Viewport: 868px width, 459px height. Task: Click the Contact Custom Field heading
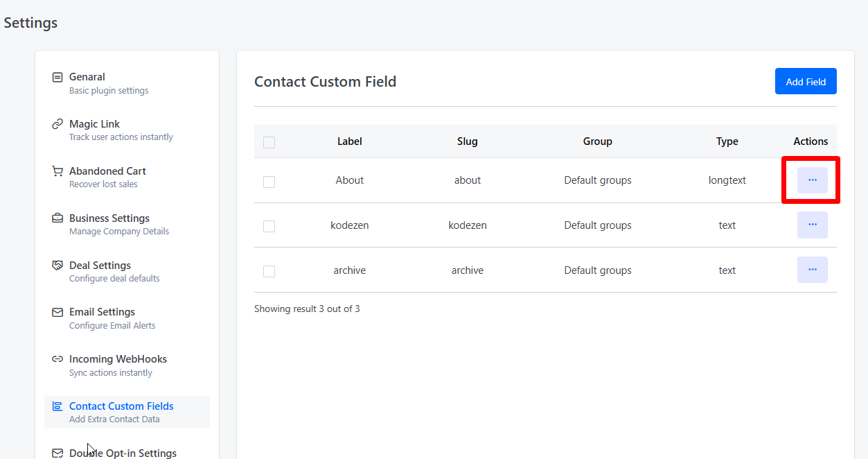click(326, 82)
